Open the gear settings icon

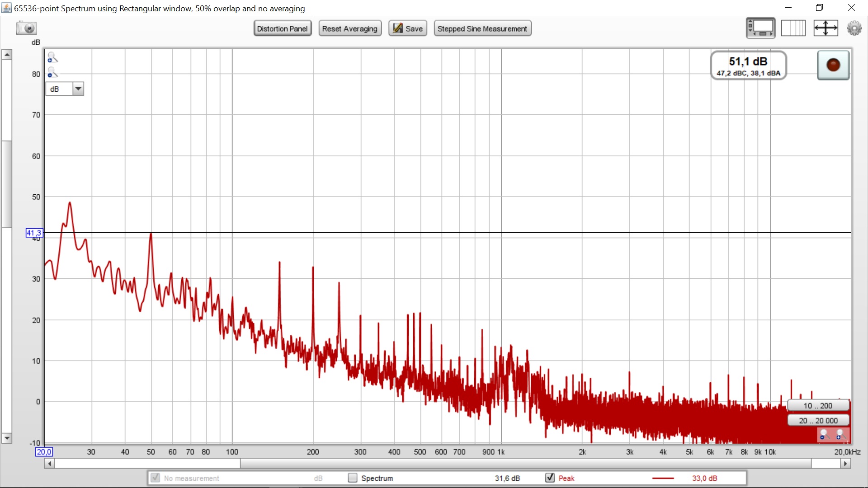854,28
